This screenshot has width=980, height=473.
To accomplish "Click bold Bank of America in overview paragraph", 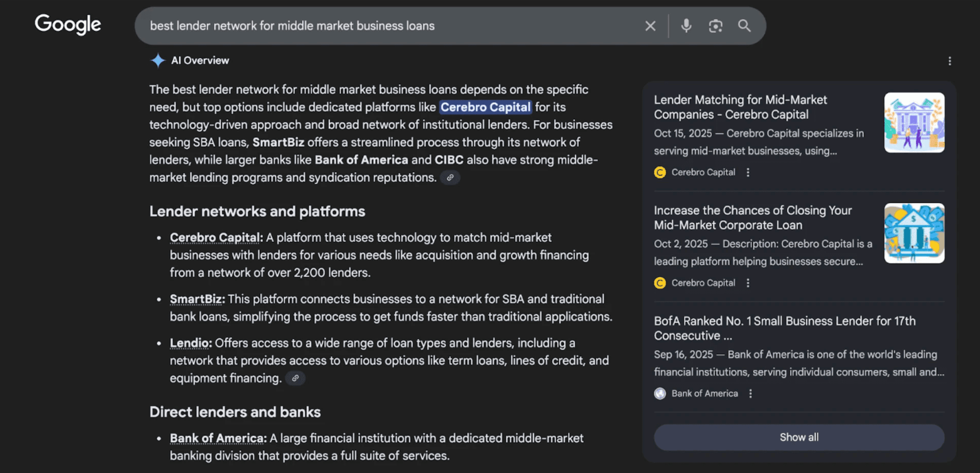I will (x=361, y=160).
